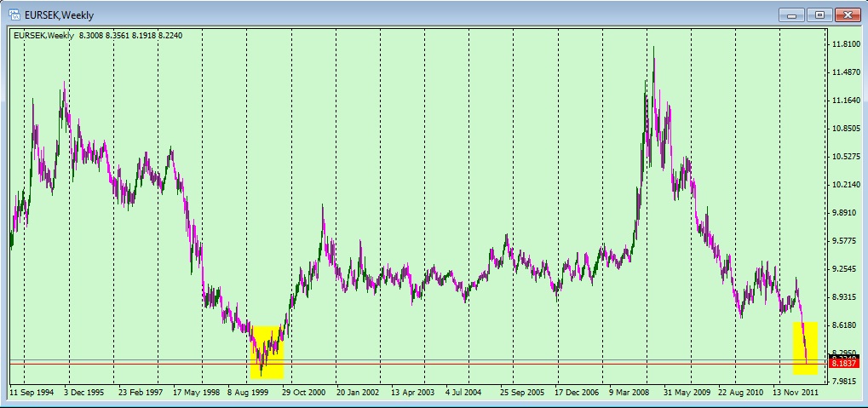Click the '23 Feb 1997' date label
This screenshot has height=408, width=868.
(140, 392)
